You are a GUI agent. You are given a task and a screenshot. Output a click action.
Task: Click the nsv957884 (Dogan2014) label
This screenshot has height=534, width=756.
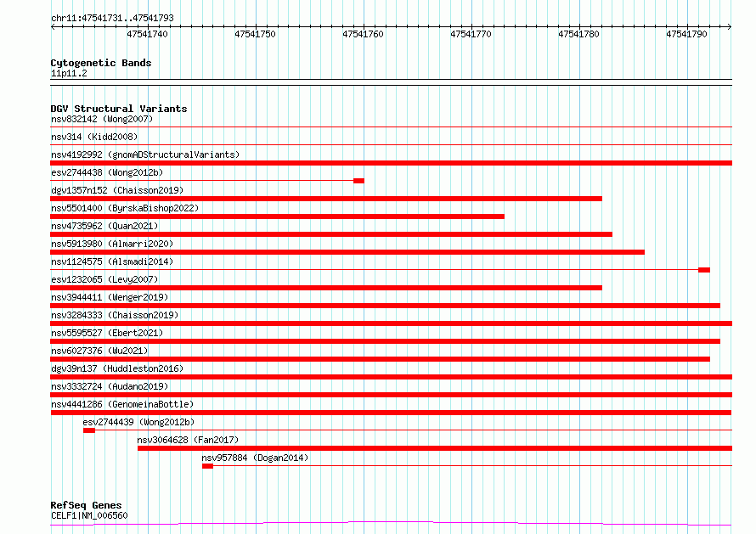(x=255, y=458)
